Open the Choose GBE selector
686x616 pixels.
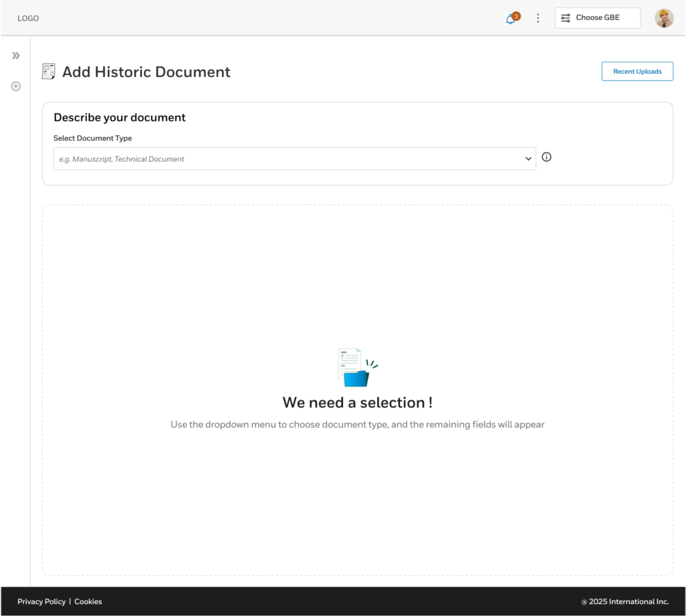[x=598, y=18]
